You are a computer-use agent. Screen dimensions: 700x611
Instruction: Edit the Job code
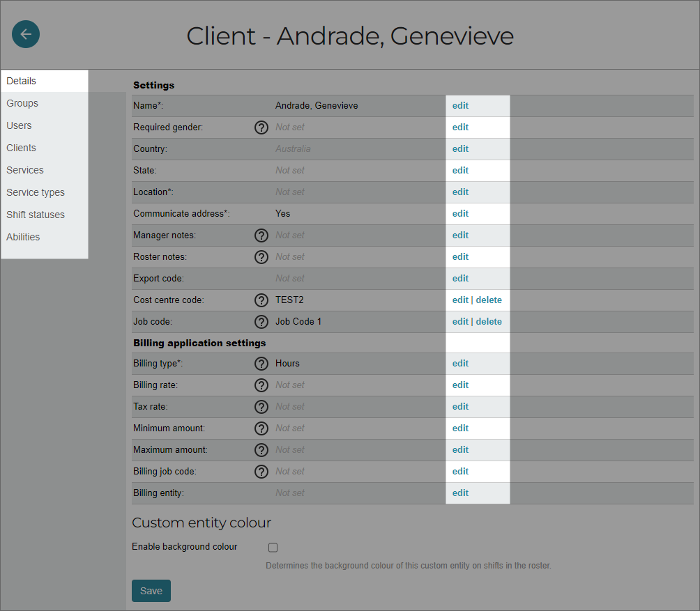[x=460, y=322]
